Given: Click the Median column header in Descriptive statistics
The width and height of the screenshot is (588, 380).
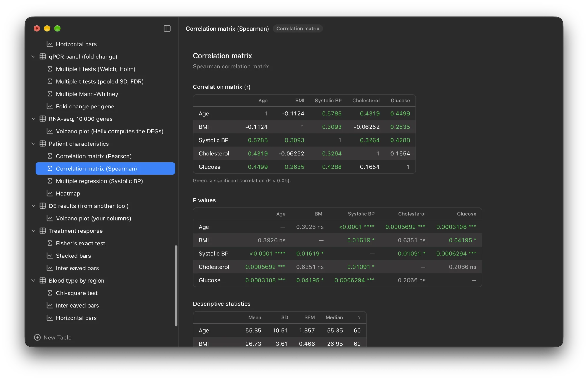Looking at the screenshot, I should click(x=334, y=317).
